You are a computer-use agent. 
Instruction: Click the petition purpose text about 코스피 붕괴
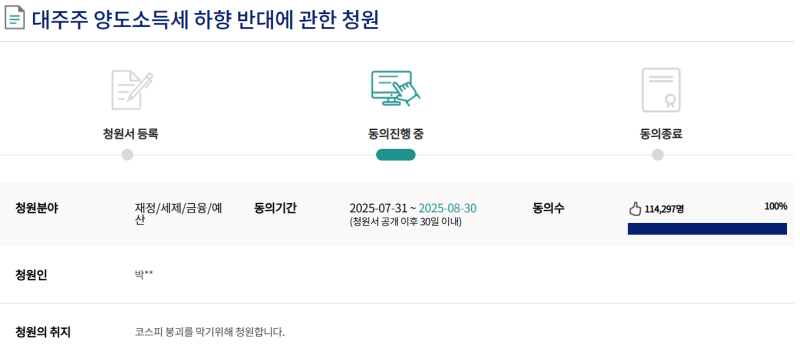pyautogui.click(x=210, y=332)
